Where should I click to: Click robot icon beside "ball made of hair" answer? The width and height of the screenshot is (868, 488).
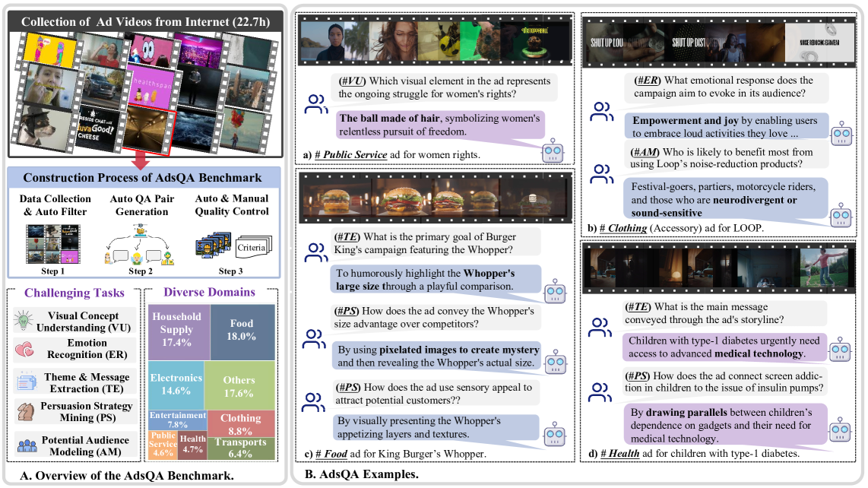coord(553,151)
